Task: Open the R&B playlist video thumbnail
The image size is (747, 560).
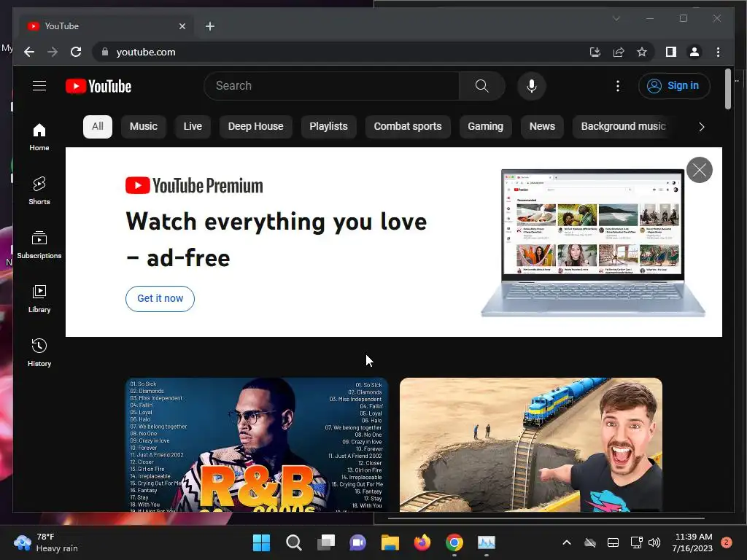Action: coord(256,445)
